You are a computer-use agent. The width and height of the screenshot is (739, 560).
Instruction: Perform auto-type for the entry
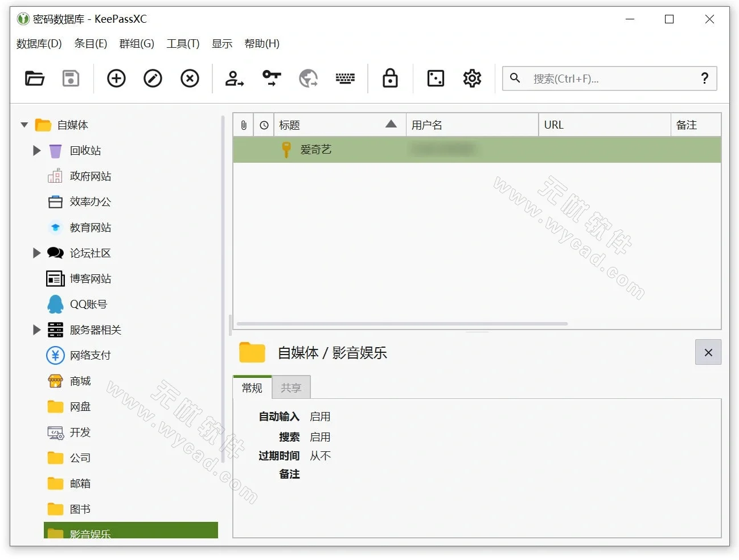[346, 79]
